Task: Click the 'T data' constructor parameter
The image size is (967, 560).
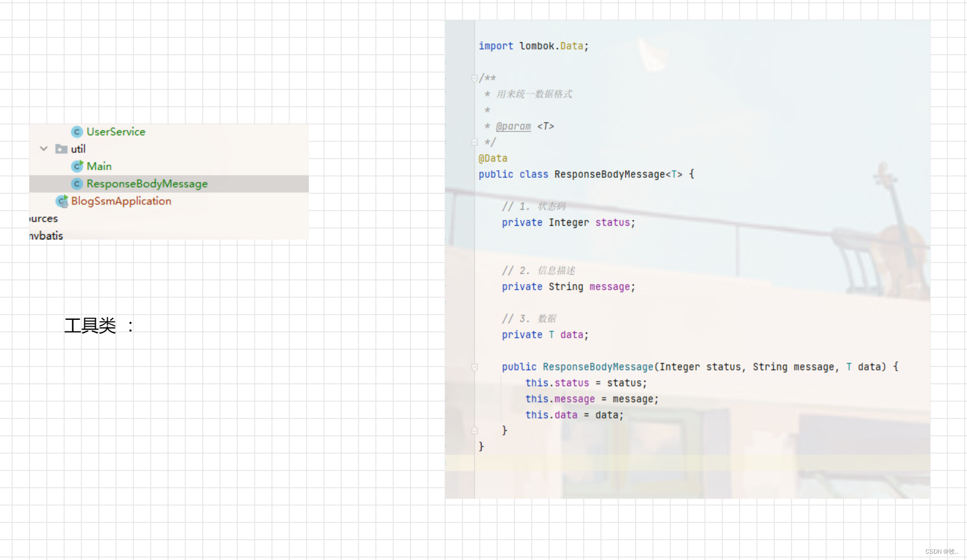Action: tap(863, 367)
